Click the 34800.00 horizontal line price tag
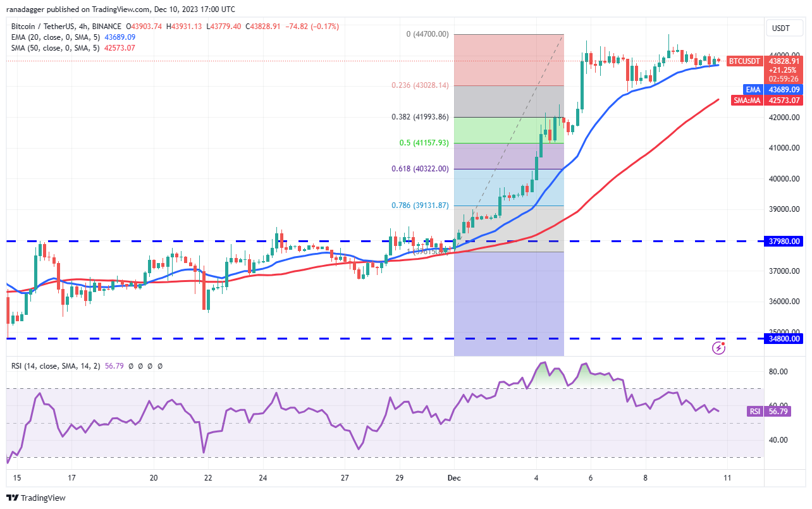The image size is (812, 509). (784, 338)
